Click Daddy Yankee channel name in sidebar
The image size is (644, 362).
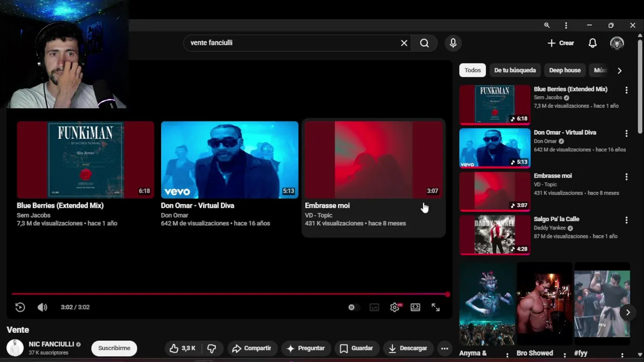[x=550, y=228]
